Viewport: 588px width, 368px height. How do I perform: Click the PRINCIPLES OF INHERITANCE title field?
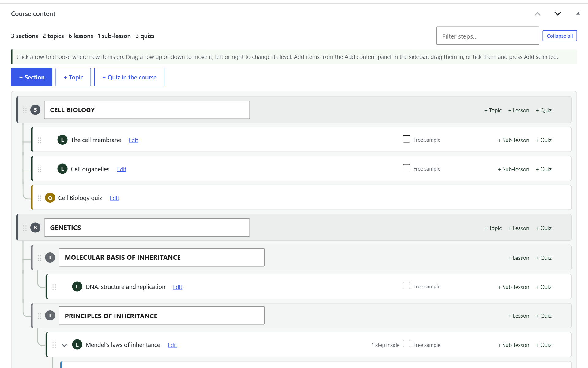162,316
